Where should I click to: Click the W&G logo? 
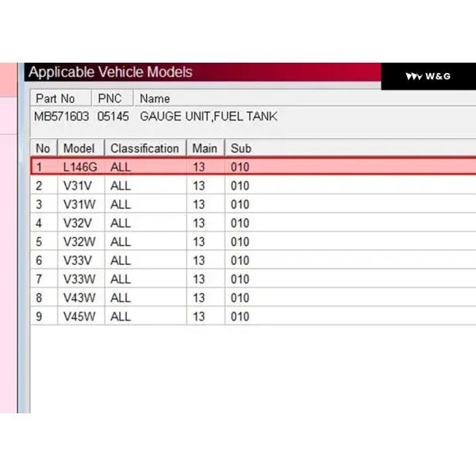[x=428, y=76]
